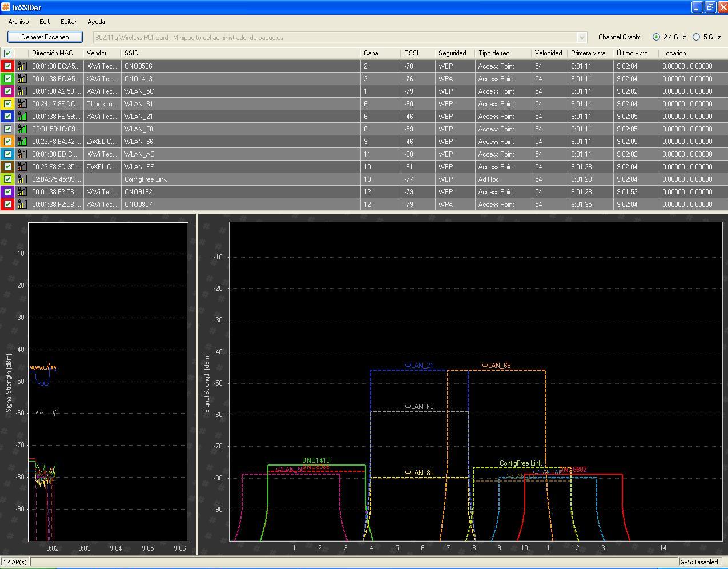Click signal icon in ConfigFree Link row
The height and width of the screenshot is (569, 728).
point(22,179)
